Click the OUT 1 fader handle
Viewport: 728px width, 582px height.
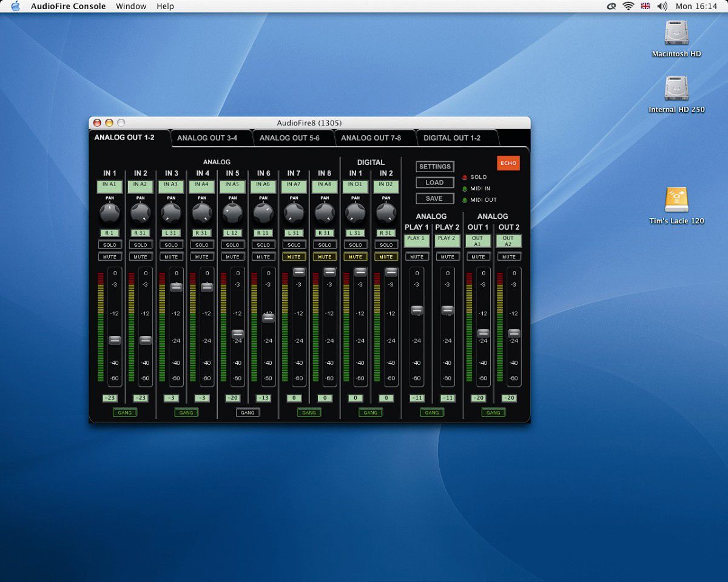pyautogui.click(x=484, y=333)
